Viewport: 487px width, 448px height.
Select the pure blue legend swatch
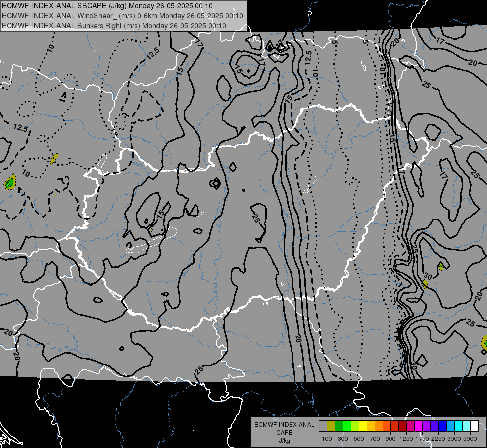pos(443,426)
